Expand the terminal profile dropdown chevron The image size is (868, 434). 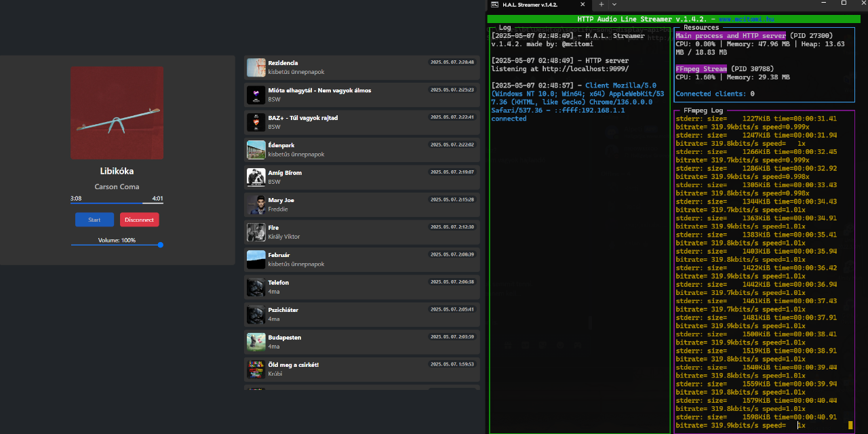(x=614, y=5)
